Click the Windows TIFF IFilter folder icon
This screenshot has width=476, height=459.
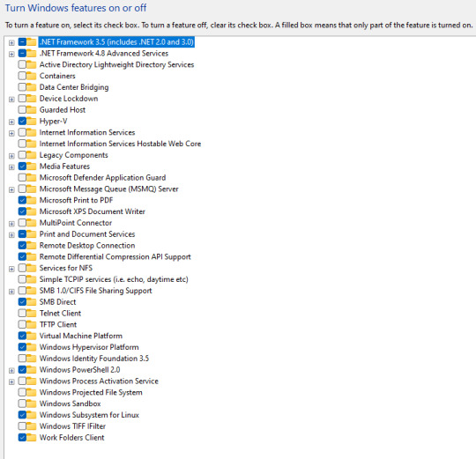coord(31,426)
